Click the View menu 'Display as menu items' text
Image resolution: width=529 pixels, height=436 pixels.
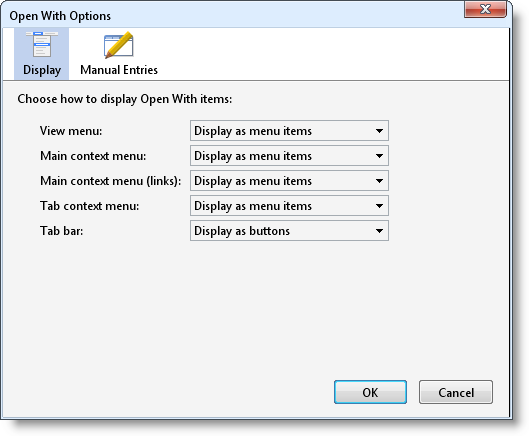point(253,131)
